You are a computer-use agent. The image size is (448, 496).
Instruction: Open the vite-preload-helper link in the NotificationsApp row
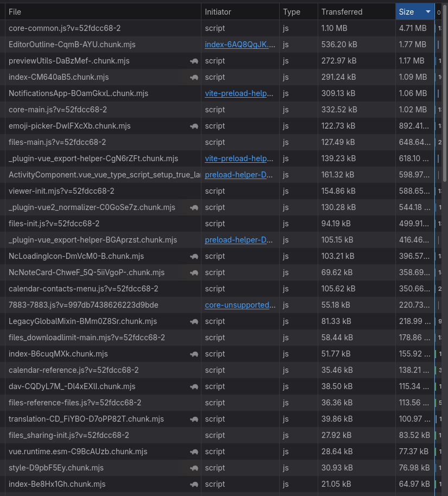click(x=239, y=93)
